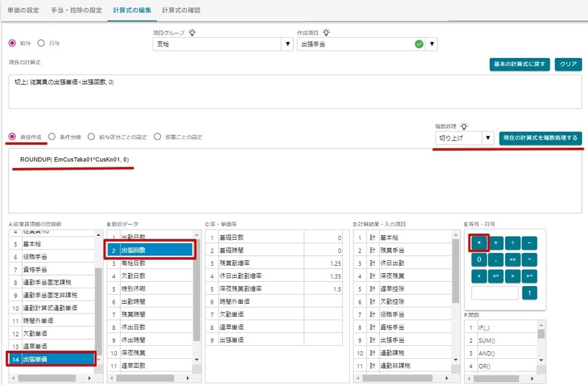Choose the 給与区分ごとの設定 radio option
Image resolution: width=588 pixels, height=385 pixels.
(91, 137)
